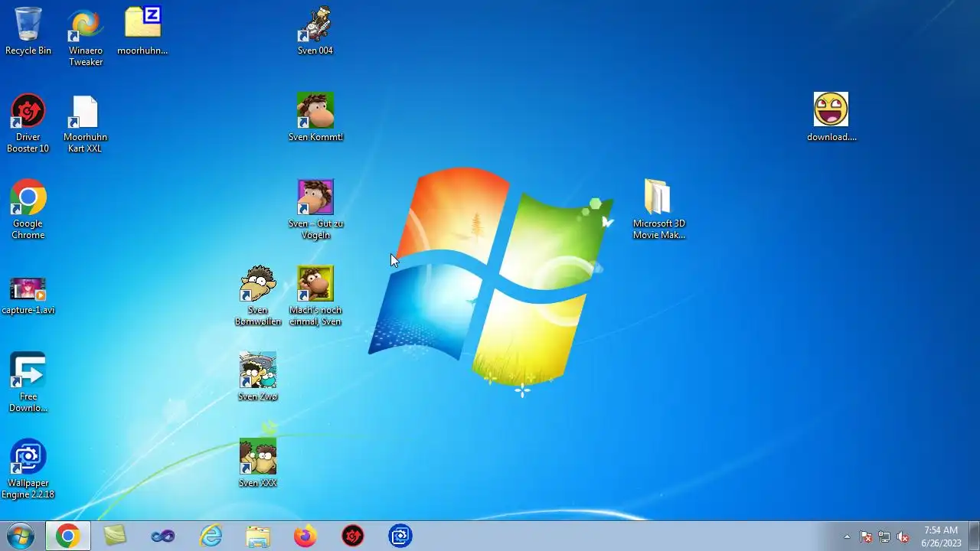Select the Sven XXX shortcut
The width and height of the screenshot is (980, 551).
coord(258,464)
